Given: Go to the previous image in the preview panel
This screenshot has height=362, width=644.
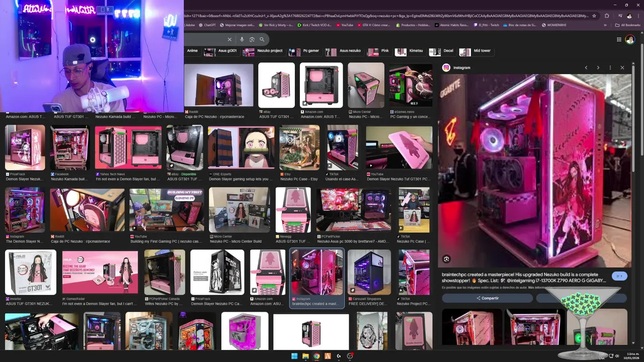Looking at the screenshot, I should tap(586, 67).
